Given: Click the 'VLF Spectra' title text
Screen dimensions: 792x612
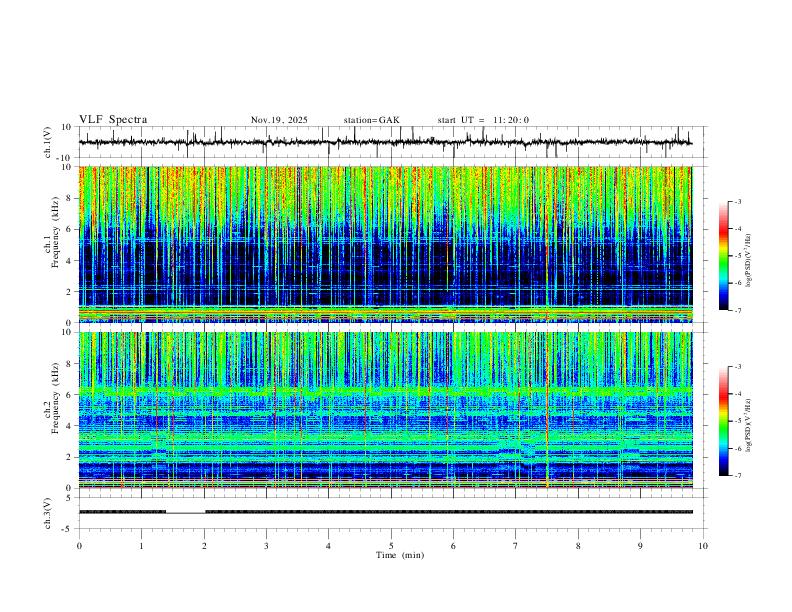Looking at the screenshot, I should [x=113, y=120].
